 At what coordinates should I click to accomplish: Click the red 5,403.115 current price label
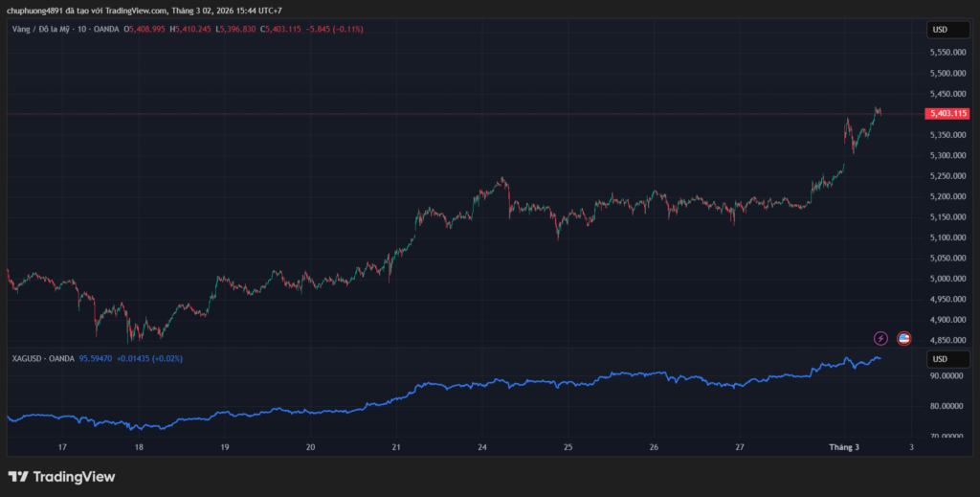coord(947,114)
